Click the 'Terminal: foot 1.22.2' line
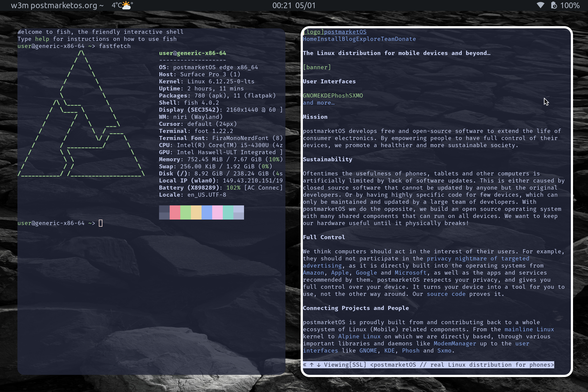Screen dimensions: 588x392 tap(196, 131)
